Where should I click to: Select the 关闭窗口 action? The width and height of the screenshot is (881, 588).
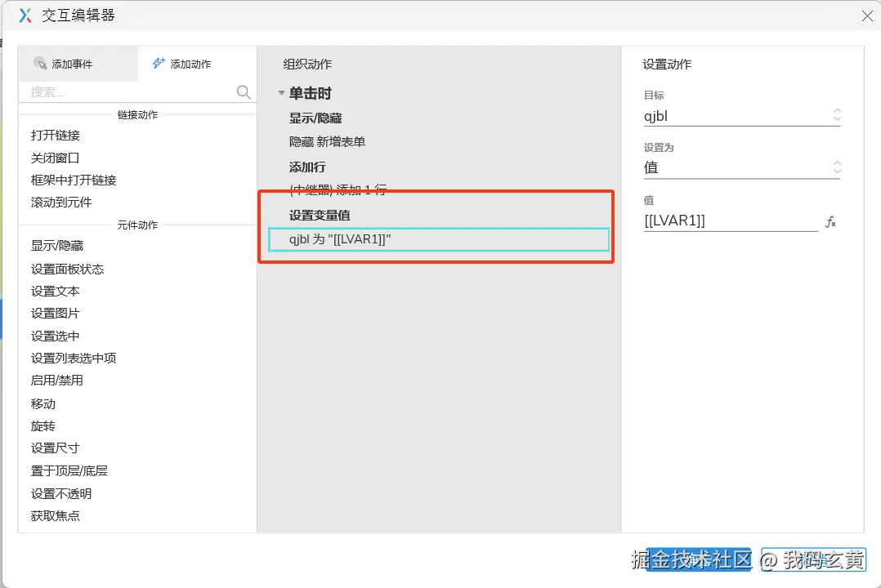(55, 158)
